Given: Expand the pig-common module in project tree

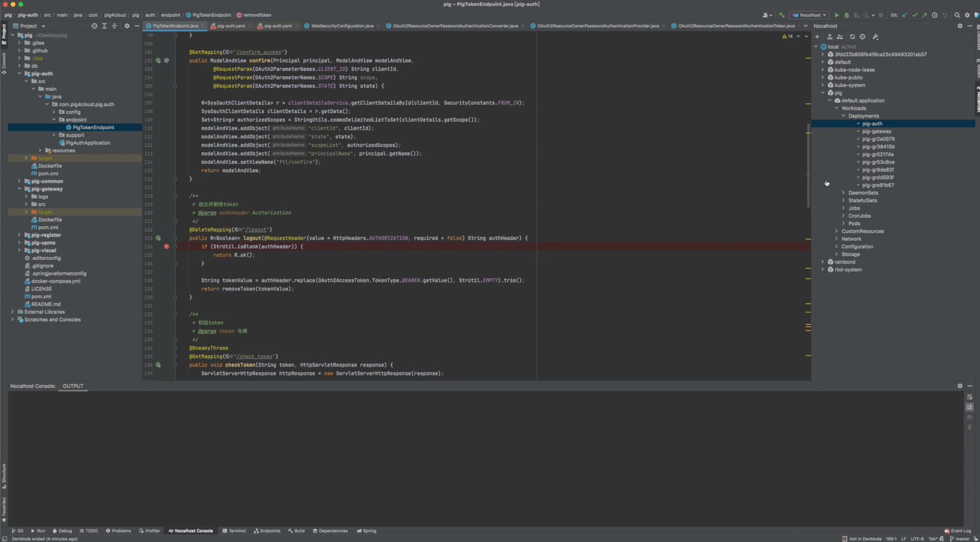Looking at the screenshot, I should click(x=19, y=181).
